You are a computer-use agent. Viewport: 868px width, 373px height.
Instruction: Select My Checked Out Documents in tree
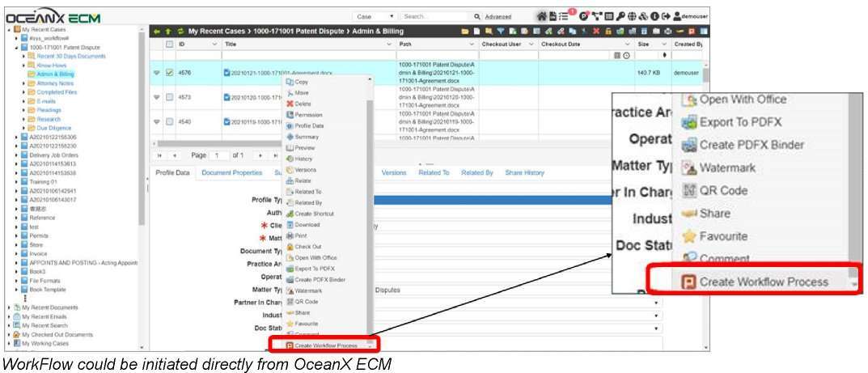[x=57, y=335]
